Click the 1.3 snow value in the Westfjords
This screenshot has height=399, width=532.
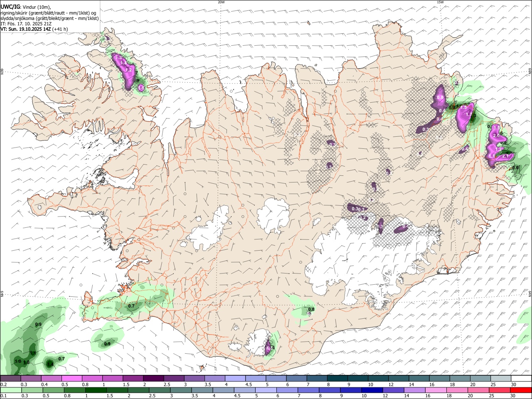click(x=119, y=58)
